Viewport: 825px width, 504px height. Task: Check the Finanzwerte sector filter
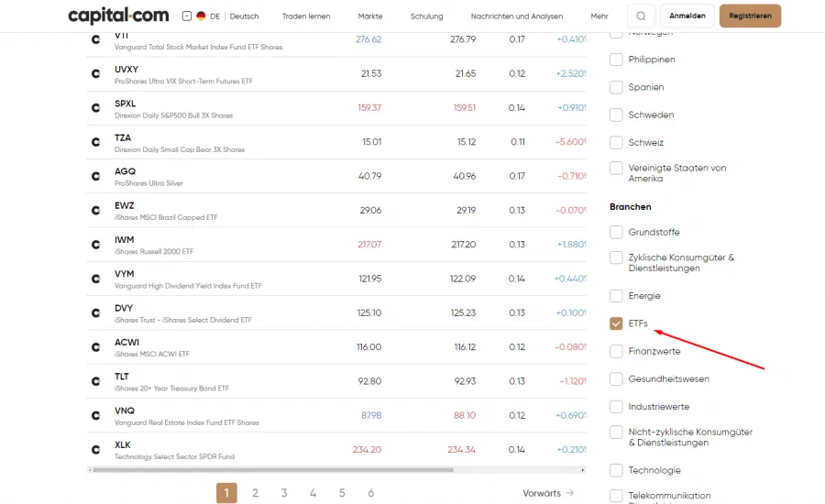(616, 352)
